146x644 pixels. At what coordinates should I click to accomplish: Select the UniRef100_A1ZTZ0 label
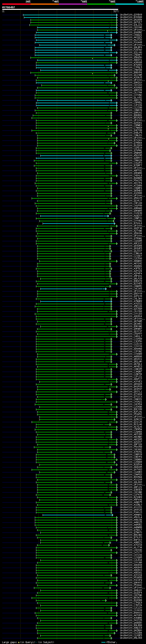131,40
